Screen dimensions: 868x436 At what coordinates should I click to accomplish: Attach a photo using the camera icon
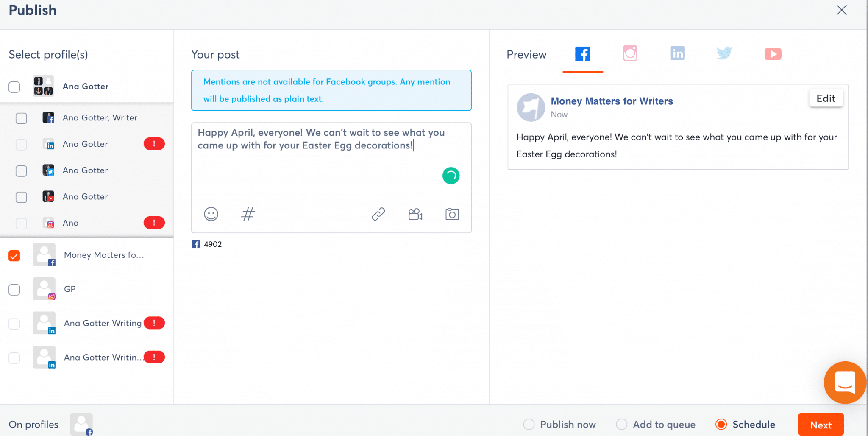click(x=452, y=214)
